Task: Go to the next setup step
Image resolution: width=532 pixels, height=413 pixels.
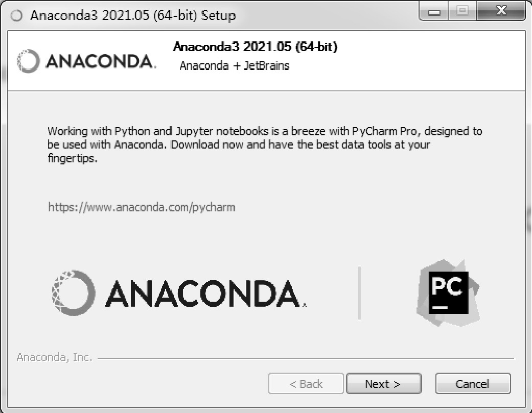Action: 384,383
